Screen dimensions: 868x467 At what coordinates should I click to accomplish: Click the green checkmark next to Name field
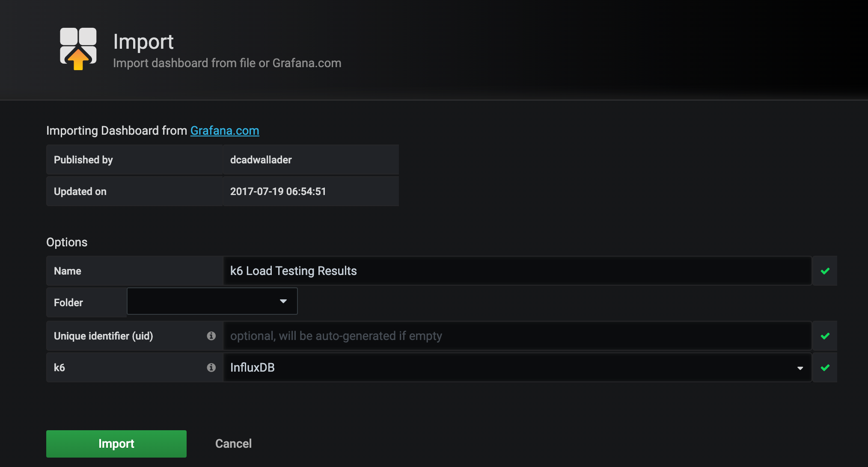(x=825, y=271)
